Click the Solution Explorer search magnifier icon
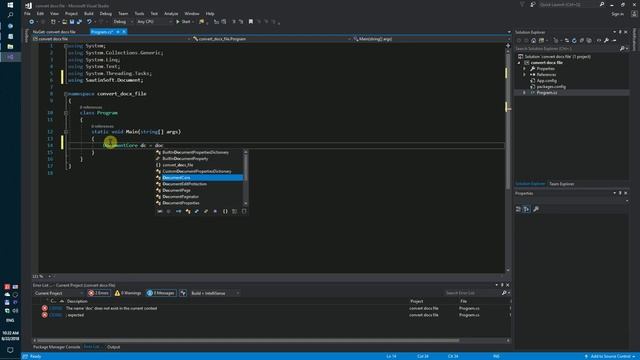 (x=622, y=49)
